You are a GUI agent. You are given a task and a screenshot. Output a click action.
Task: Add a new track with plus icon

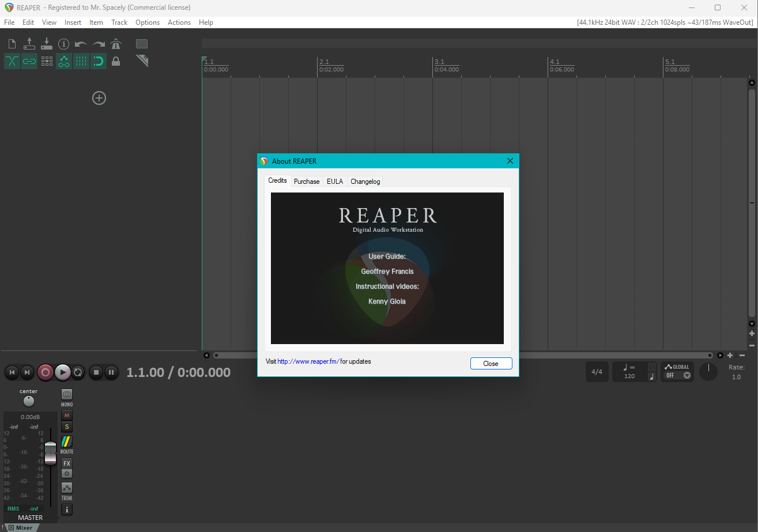(x=99, y=98)
